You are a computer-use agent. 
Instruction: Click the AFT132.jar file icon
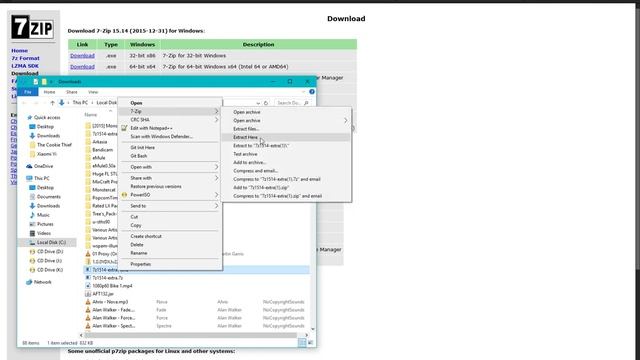click(88, 294)
